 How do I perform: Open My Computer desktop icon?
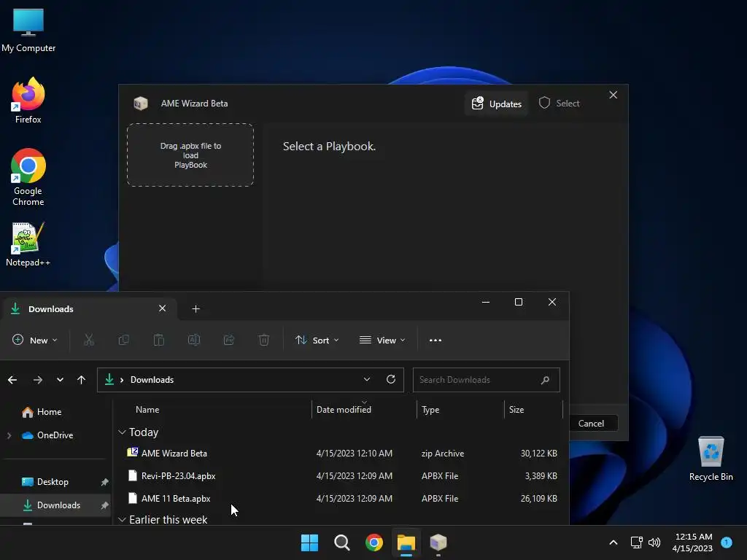28,29
